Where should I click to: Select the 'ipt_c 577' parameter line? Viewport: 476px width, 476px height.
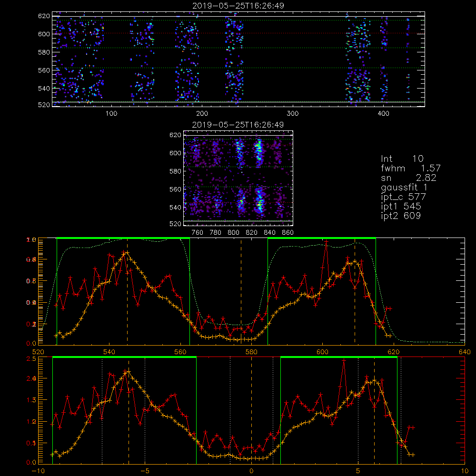click(404, 197)
